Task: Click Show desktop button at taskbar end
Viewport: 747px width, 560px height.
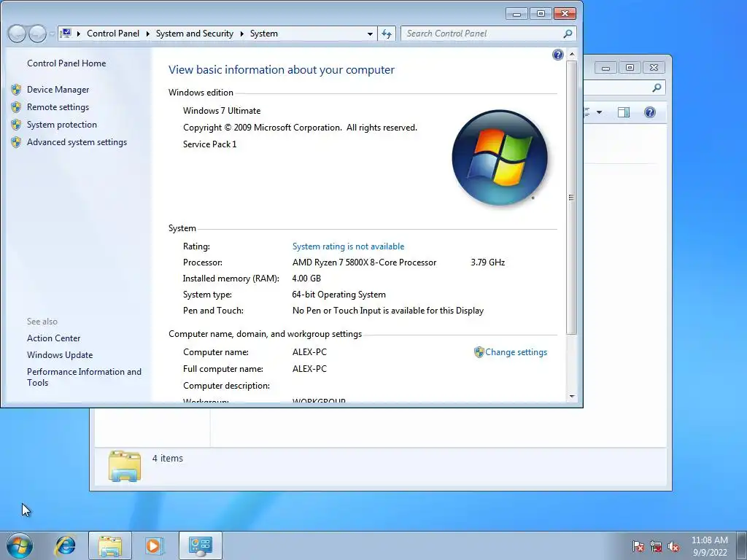Action: pos(742,545)
